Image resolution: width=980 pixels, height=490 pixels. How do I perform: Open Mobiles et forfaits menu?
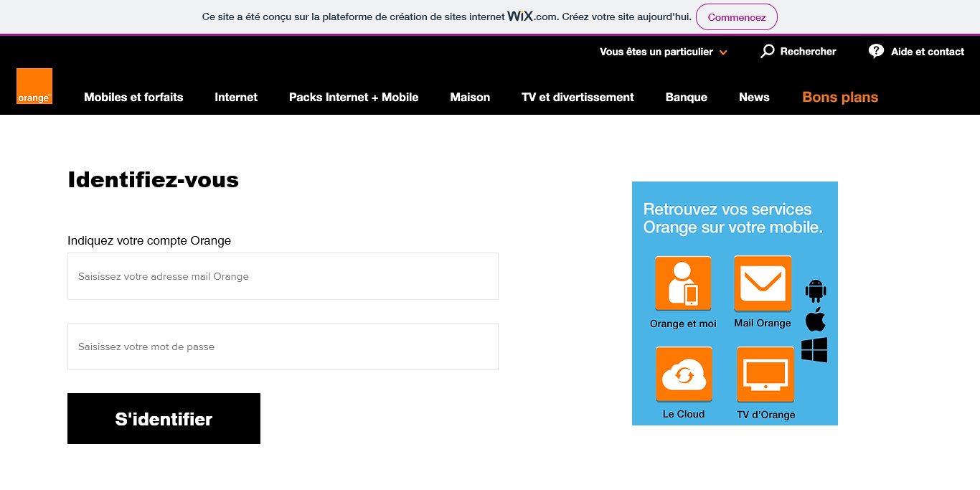click(133, 97)
